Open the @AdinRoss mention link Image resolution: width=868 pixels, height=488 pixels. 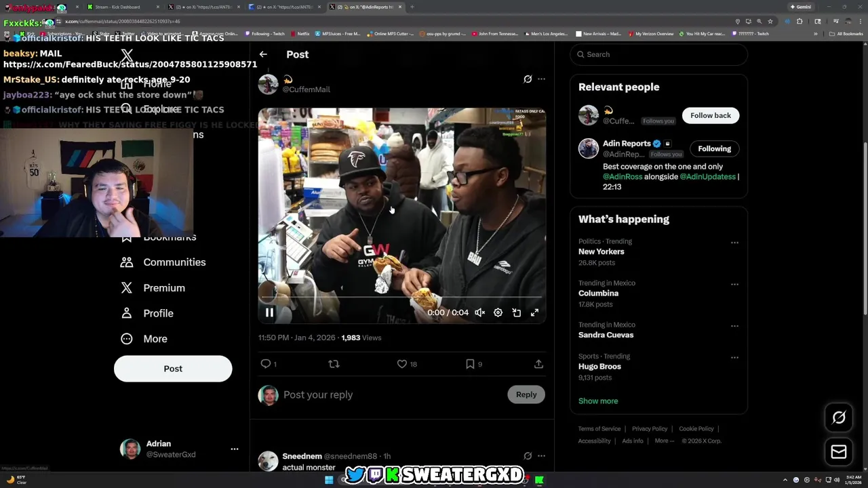click(623, 177)
